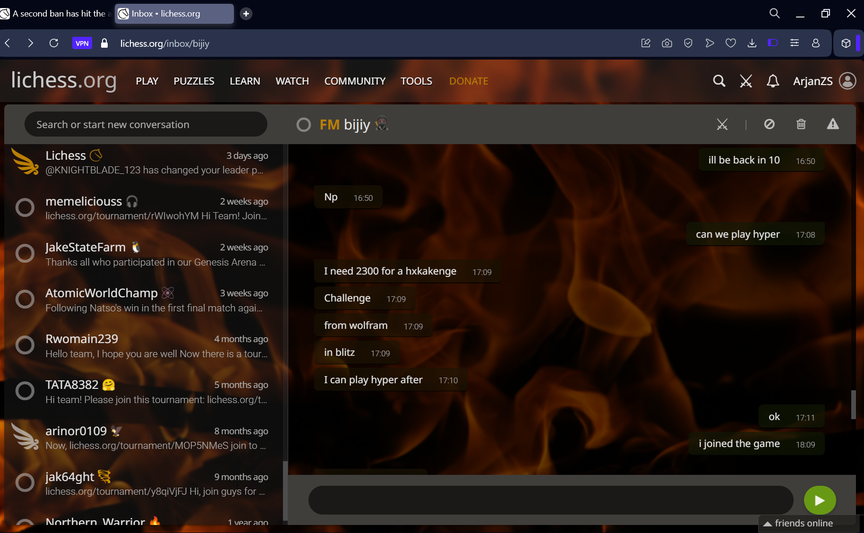Image resolution: width=864 pixels, height=533 pixels.
Task: Open lichess site search magnifier
Action: tap(719, 81)
